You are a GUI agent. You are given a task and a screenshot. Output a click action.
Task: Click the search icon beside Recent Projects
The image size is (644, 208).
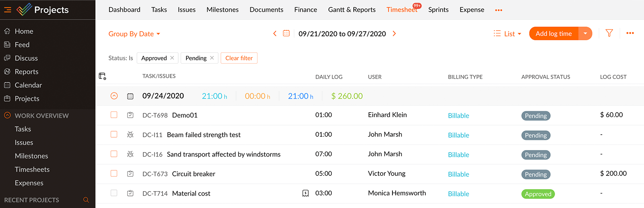tap(86, 200)
